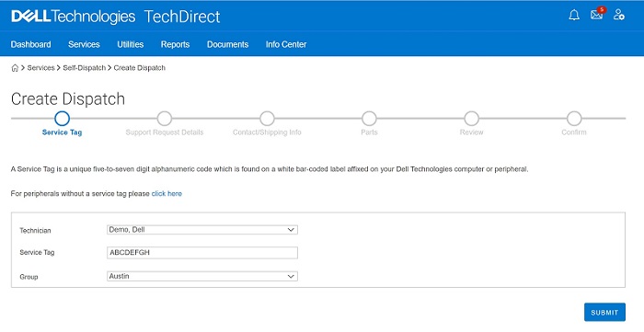Click the Dell Technologies TechDirect logo

(x=116, y=17)
